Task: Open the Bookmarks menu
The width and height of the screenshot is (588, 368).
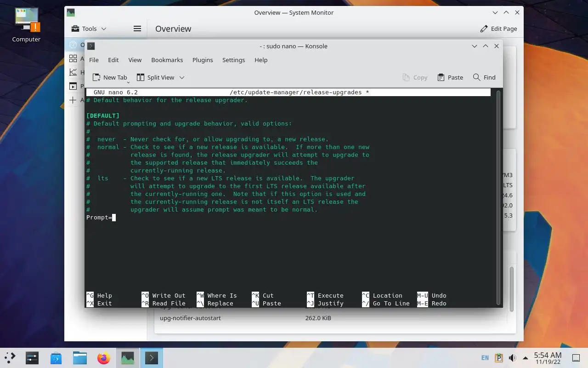Action: coord(167,60)
